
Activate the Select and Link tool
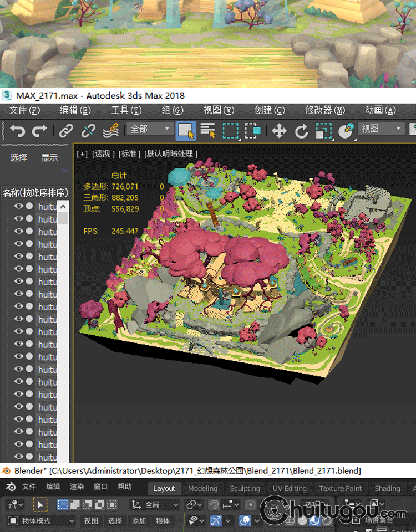pos(66,131)
